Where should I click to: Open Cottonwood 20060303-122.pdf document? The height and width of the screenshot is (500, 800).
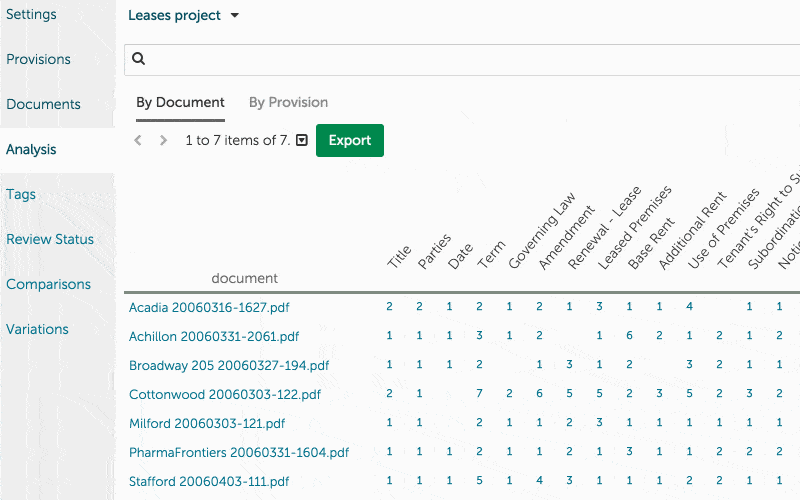225,394
